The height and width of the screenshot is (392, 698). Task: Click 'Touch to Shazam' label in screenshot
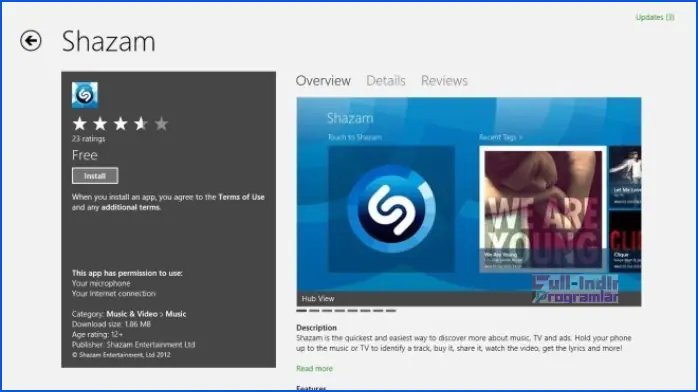pos(355,137)
